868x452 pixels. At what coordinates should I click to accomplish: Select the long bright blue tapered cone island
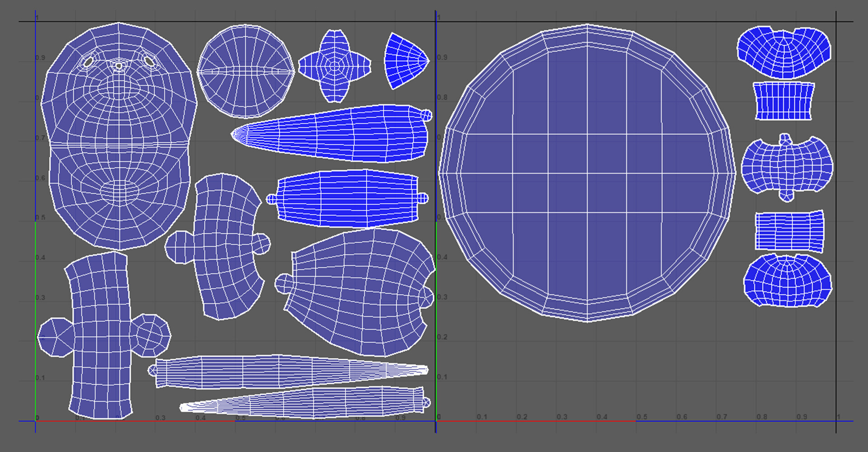click(331, 133)
